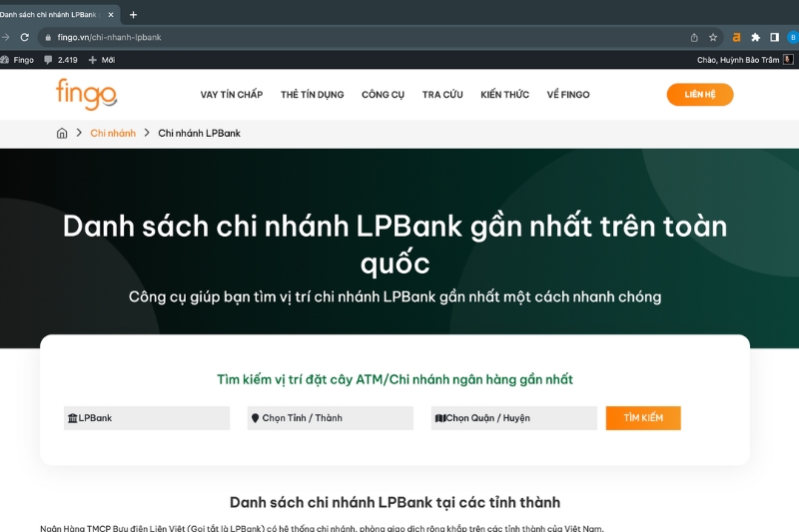Screen dimensions: 799x532
Task: Open the KIẾN THỨC menu
Action: [x=505, y=95]
